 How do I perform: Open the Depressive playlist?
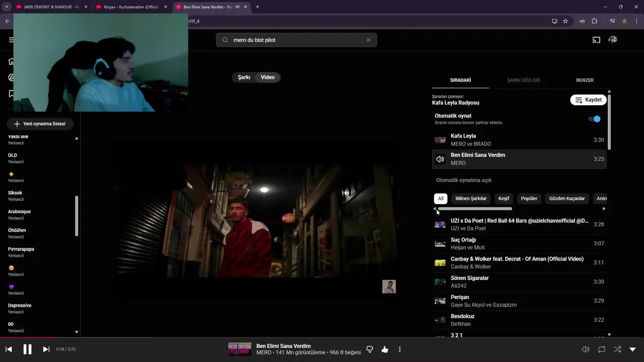tap(40, 308)
